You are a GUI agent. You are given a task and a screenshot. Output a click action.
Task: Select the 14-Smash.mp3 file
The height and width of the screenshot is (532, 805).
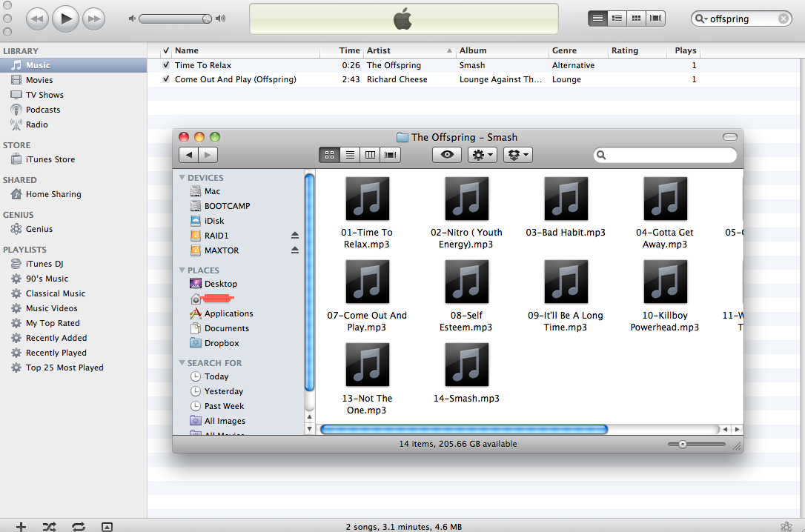467,373
